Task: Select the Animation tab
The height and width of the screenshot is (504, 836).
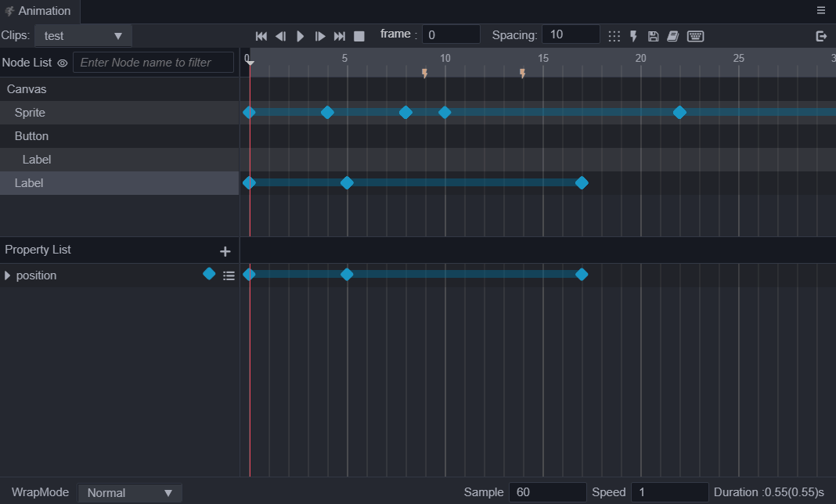Action: pos(39,11)
